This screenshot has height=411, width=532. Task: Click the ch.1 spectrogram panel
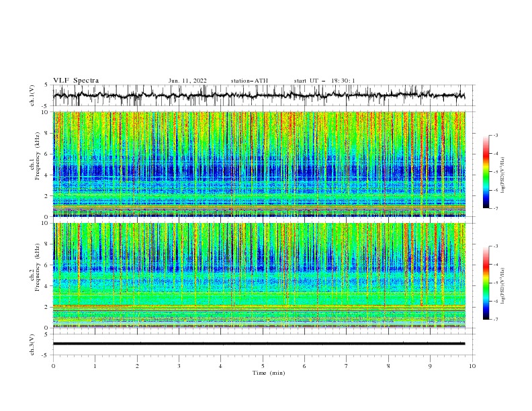pos(259,164)
